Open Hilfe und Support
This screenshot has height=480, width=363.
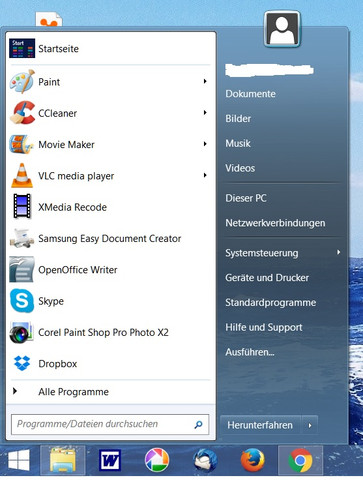pyautogui.click(x=264, y=327)
